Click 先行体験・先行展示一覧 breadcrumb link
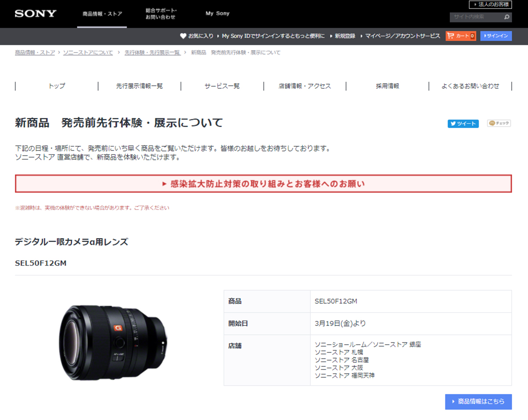Screen dimensions: 528x420 (152, 52)
